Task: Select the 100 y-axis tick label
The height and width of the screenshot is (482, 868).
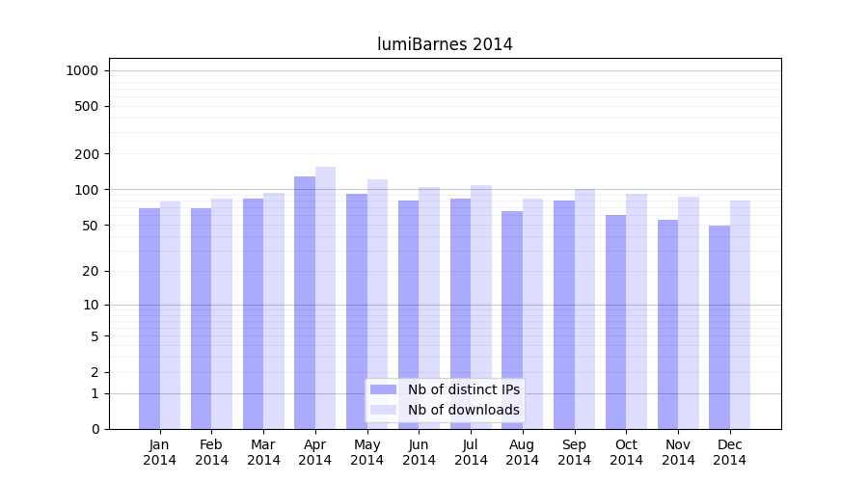Action: coord(86,190)
